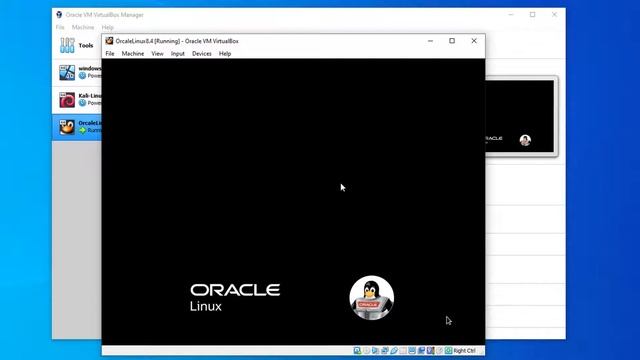Image resolution: width=640 pixels, height=360 pixels.
Task: Click the display settings status indicator
Action: [412, 351]
